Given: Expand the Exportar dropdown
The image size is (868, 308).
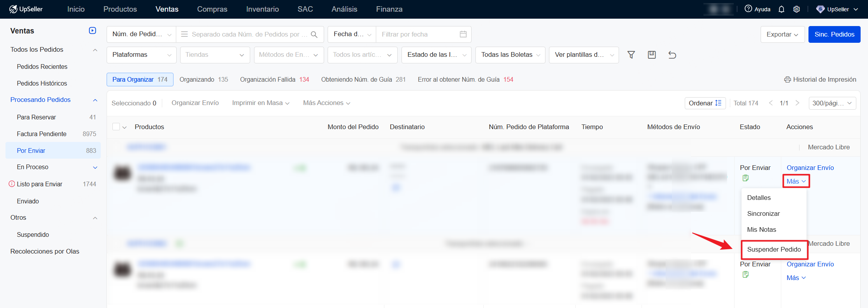Looking at the screenshot, I should [782, 34].
